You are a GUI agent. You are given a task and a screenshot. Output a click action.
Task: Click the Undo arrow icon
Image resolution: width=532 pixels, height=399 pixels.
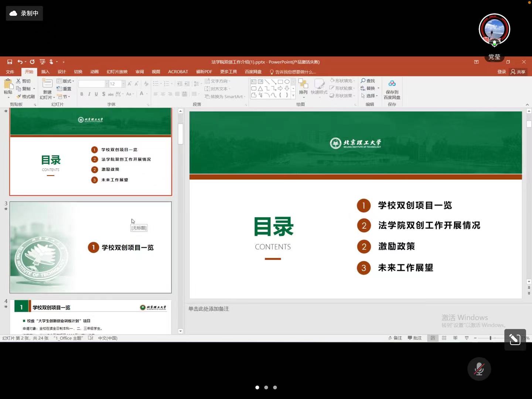[x=20, y=62]
